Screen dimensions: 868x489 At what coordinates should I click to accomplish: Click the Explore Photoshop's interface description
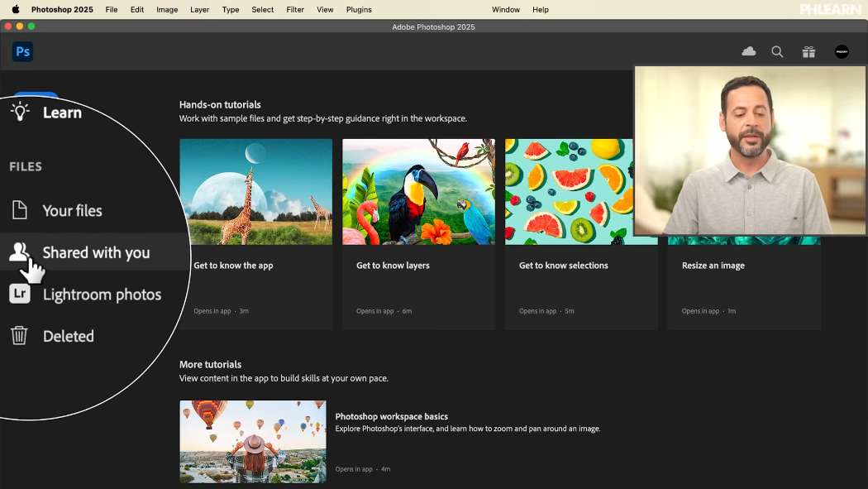[468, 429]
